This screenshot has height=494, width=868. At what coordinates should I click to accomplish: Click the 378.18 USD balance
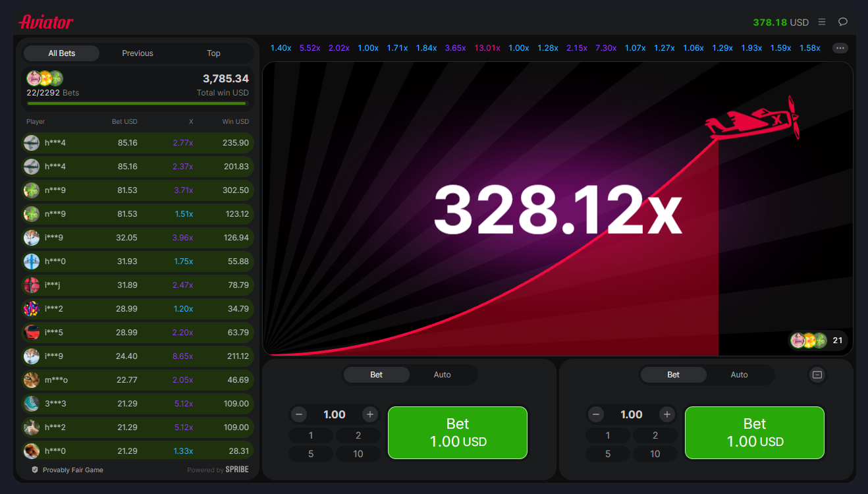click(780, 22)
